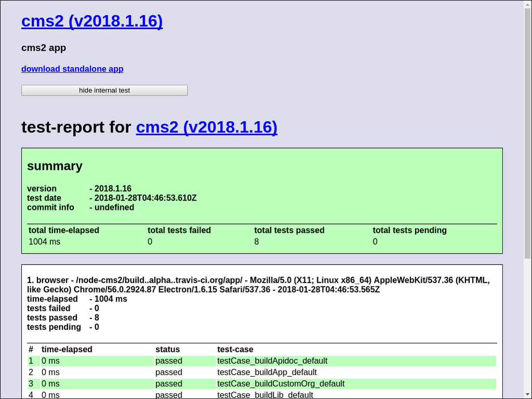Click the scrollbar up arrow
This screenshot has width=532, height=399.
(x=528, y=4)
